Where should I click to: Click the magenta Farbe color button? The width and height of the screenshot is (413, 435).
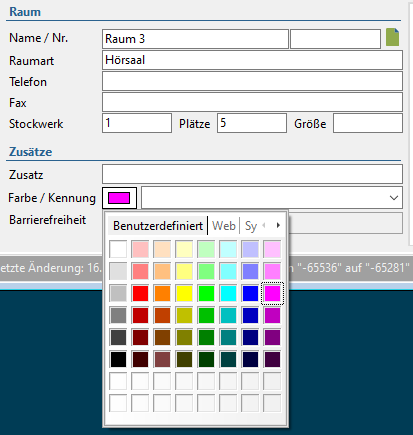pyautogui.click(x=119, y=198)
